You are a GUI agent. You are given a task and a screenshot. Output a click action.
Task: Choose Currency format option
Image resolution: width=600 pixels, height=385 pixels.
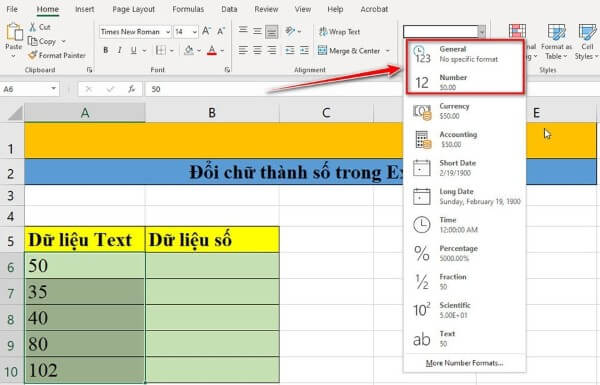(465, 111)
